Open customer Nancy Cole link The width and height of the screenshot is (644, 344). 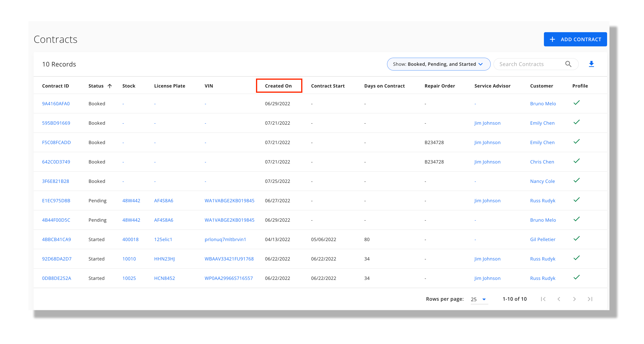[542, 181]
